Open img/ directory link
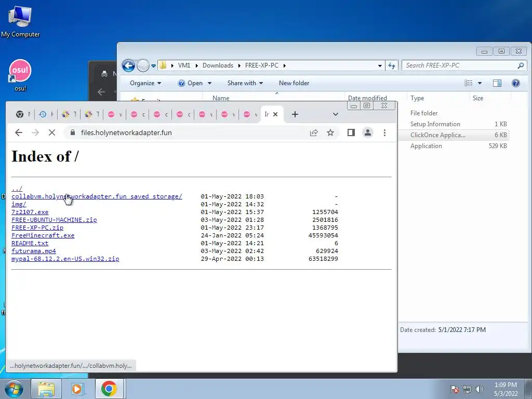This screenshot has height=399, width=532. [x=19, y=204]
